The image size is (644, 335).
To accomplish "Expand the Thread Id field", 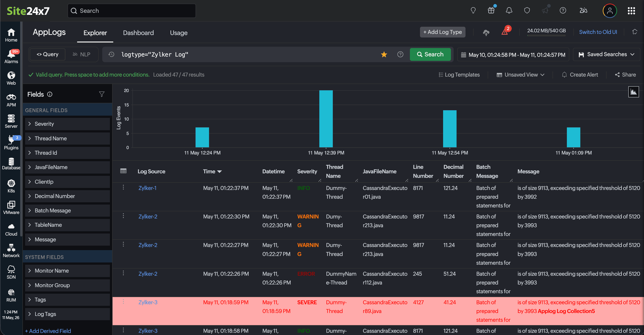I will point(67,153).
